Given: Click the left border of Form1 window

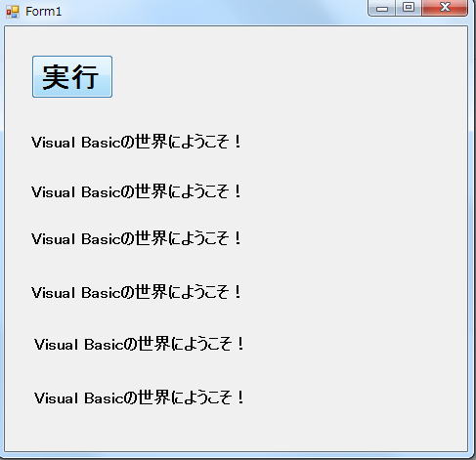Looking at the screenshot, I should point(2,228).
